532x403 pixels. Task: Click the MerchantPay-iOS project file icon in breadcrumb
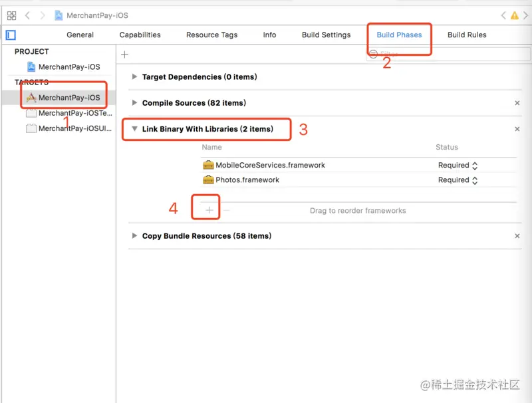[59, 15]
